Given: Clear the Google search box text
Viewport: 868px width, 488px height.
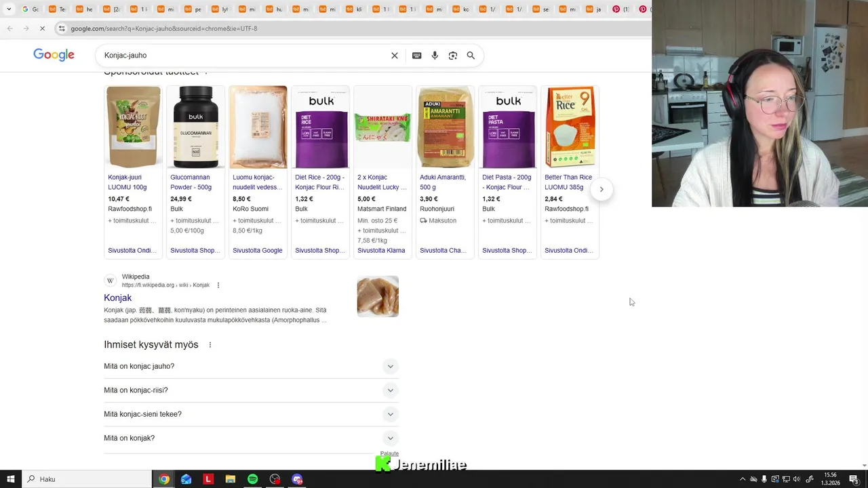Looking at the screenshot, I should (x=395, y=56).
